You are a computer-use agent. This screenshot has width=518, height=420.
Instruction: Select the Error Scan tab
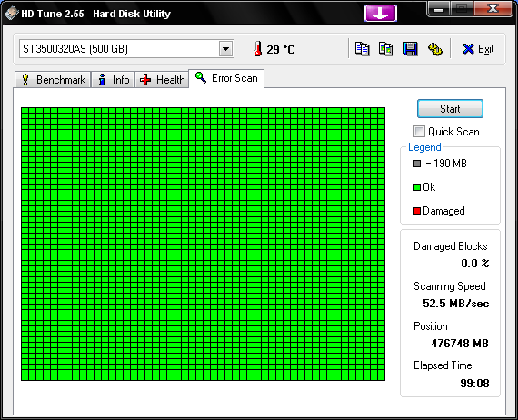[x=226, y=78]
